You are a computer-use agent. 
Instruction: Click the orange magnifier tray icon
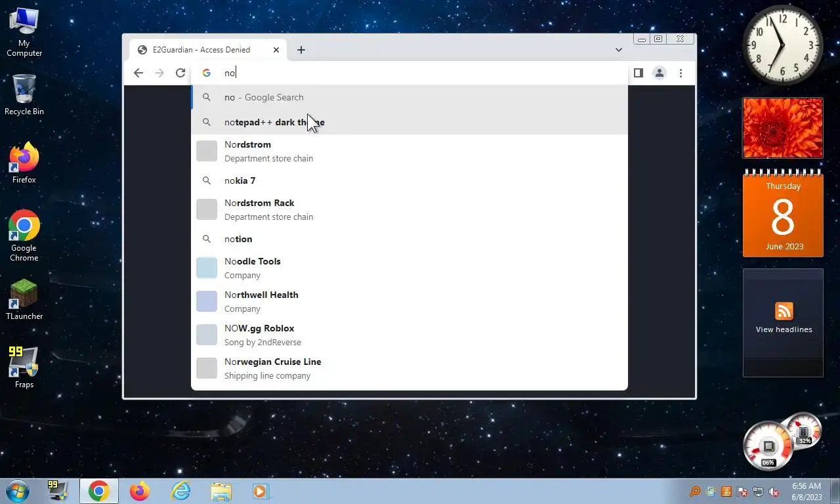pyautogui.click(x=694, y=492)
